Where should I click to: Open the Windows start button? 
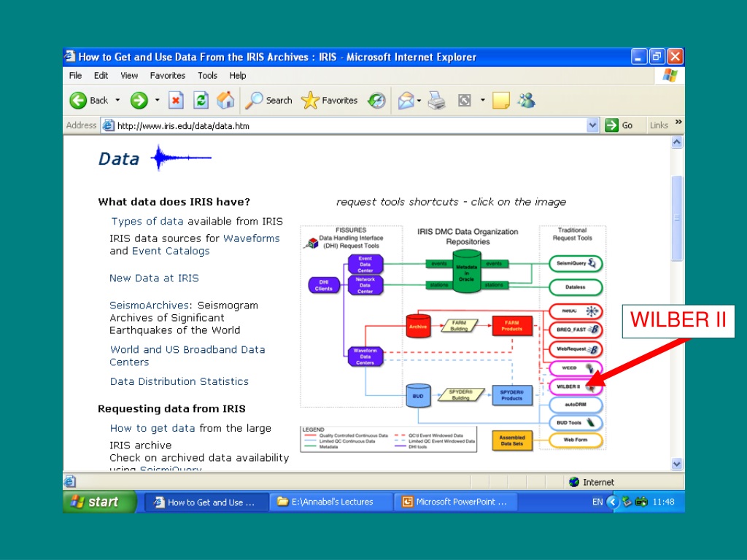(x=99, y=502)
